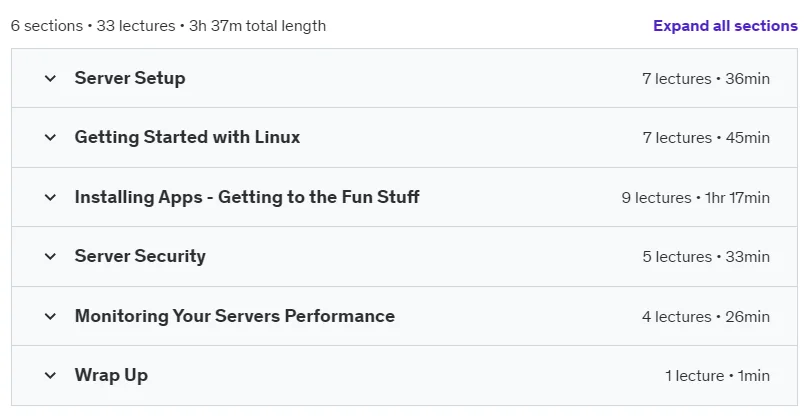
Task: Click the 9 lectures • 1hr 17min label
Action: (x=696, y=198)
